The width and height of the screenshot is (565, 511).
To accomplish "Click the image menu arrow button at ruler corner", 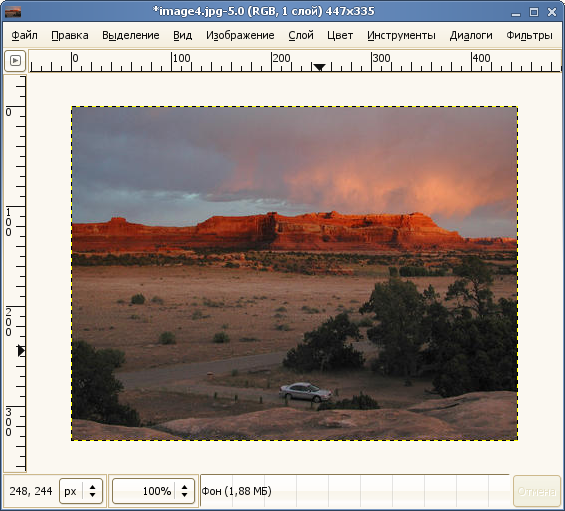I will (x=15, y=61).
